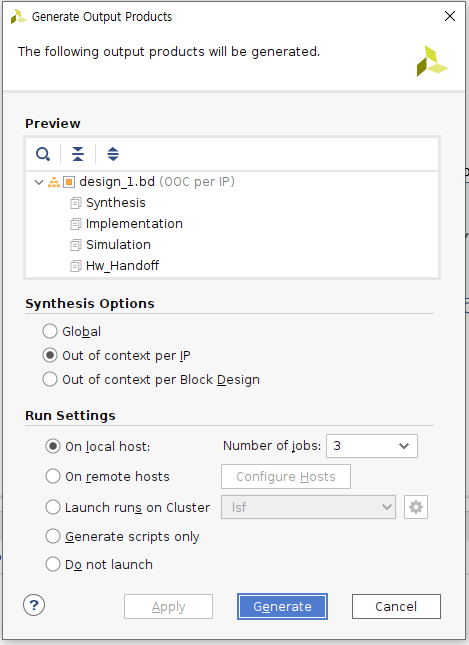The height and width of the screenshot is (645, 469).
Task: Collapse the design_1.bd tree node
Action: pos(39,182)
